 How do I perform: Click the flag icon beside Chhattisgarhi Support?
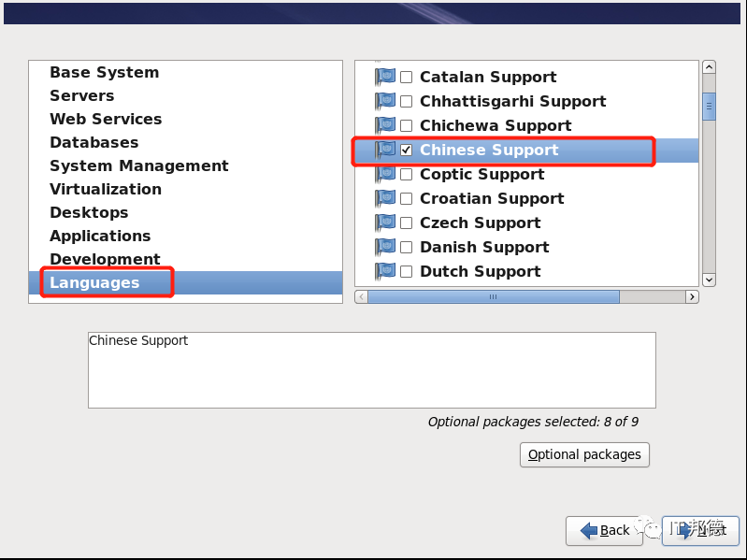pyautogui.click(x=385, y=100)
